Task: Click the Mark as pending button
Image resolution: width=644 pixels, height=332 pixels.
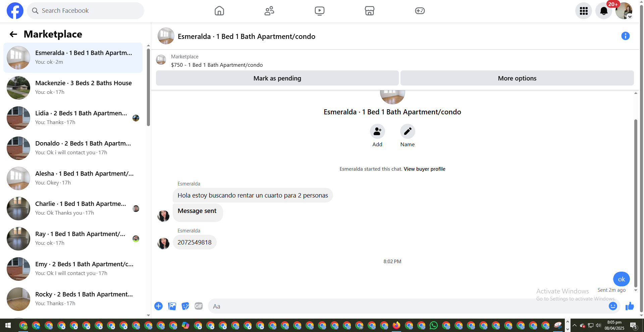Action: click(277, 78)
